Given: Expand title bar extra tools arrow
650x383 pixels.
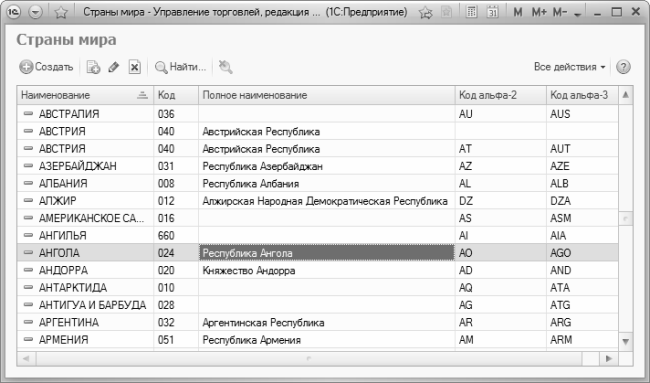Looking at the screenshot, I should [577, 15].
